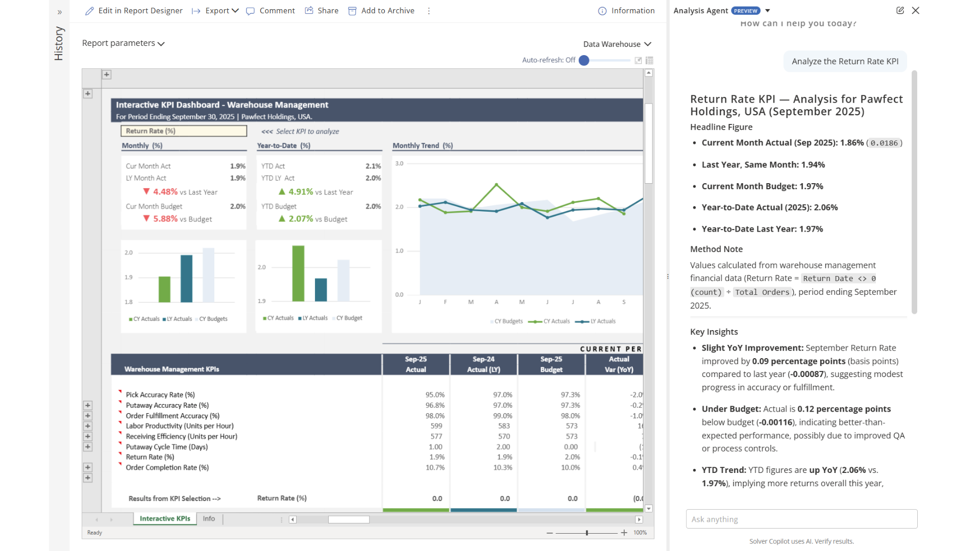Click the Edit in Report Designer pencil icon

click(x=90, y=11)
